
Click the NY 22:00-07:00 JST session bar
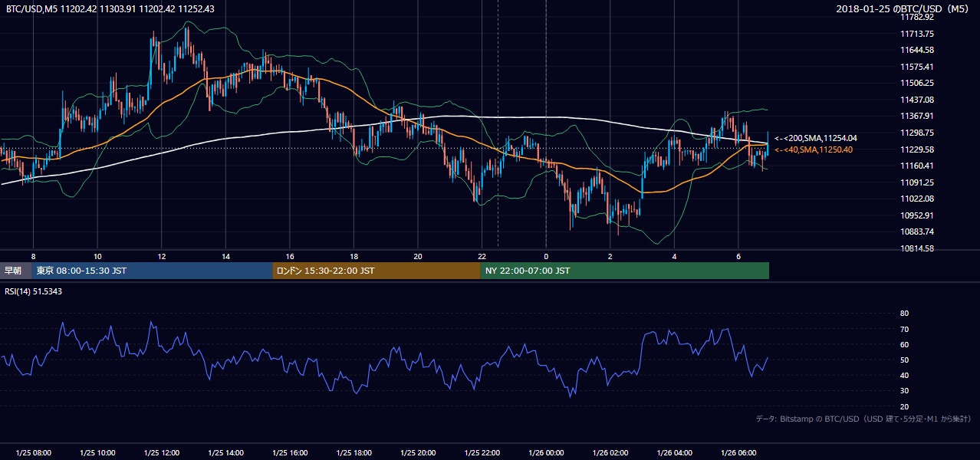click(624, 271)
